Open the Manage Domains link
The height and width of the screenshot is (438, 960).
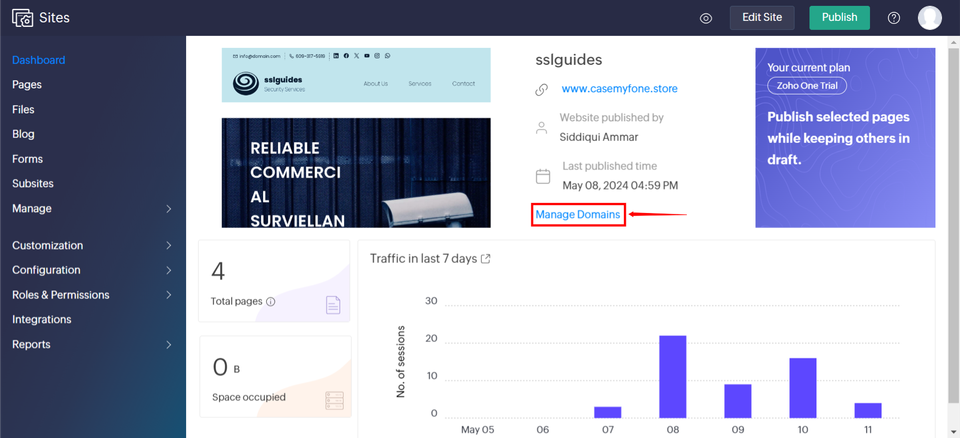click(578, 215)
